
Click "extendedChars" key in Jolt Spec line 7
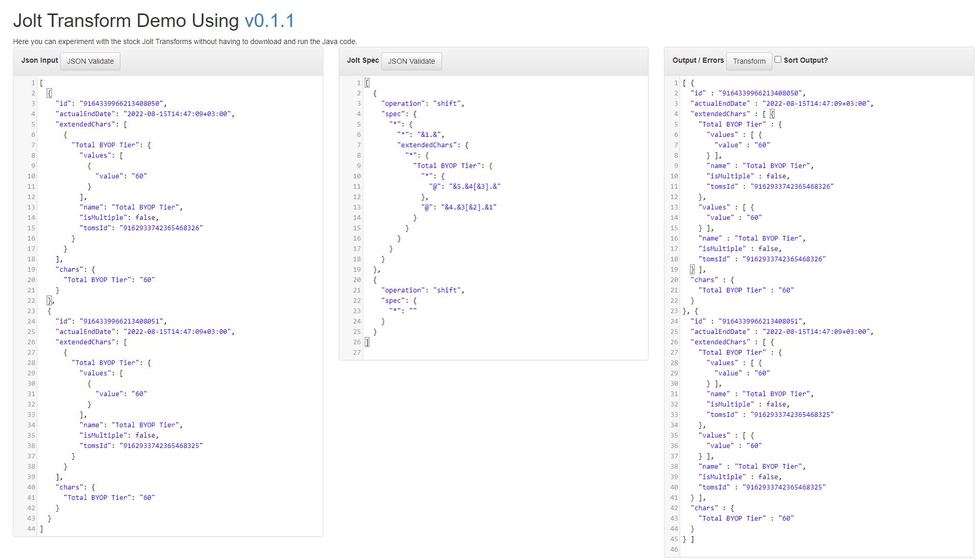click(427, 145)
